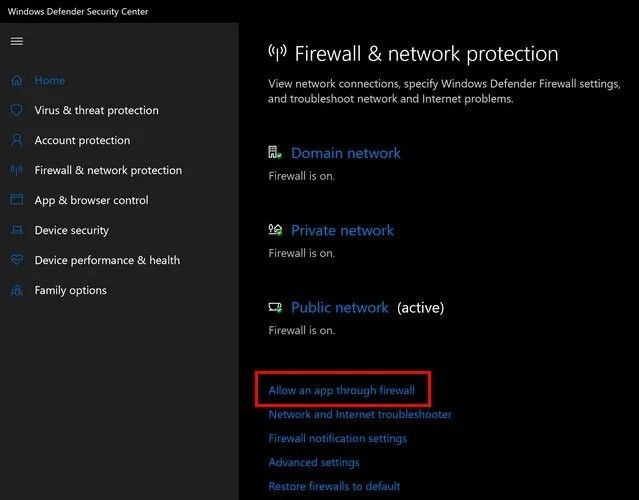639x500 pixels.
Task: Click the Device performance heart icon
Action: (x=17, y=260)
